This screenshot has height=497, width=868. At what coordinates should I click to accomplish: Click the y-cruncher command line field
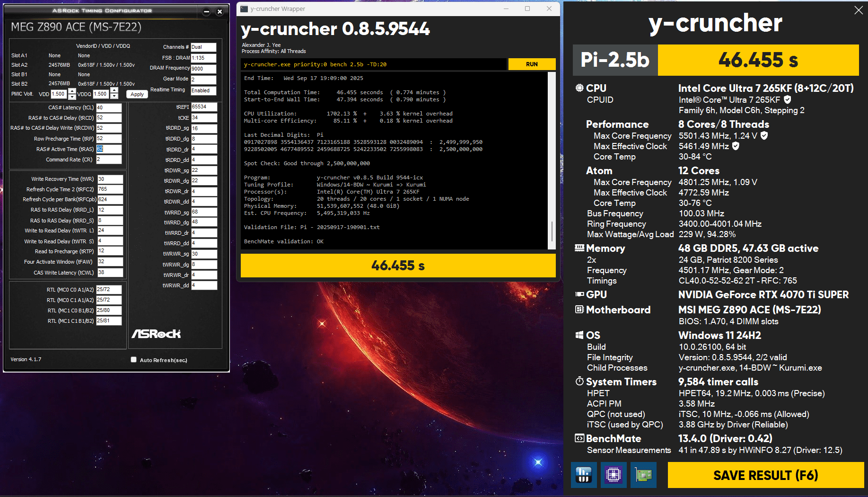pyautogui.click(x=374, y=64)
